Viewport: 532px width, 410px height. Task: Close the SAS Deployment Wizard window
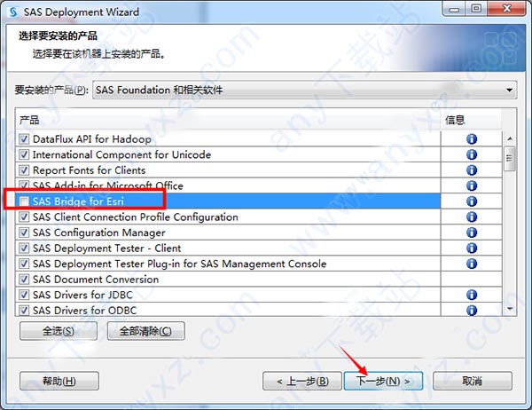(506, 9)
